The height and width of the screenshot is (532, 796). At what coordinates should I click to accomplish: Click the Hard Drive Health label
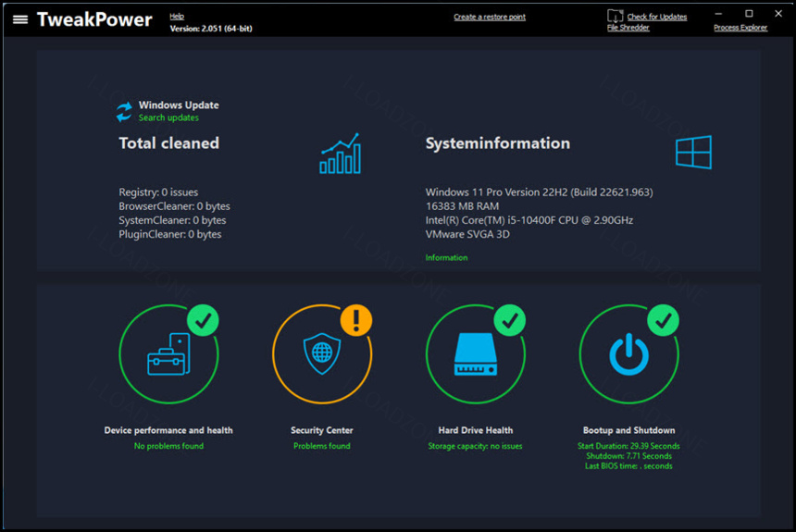476,430
